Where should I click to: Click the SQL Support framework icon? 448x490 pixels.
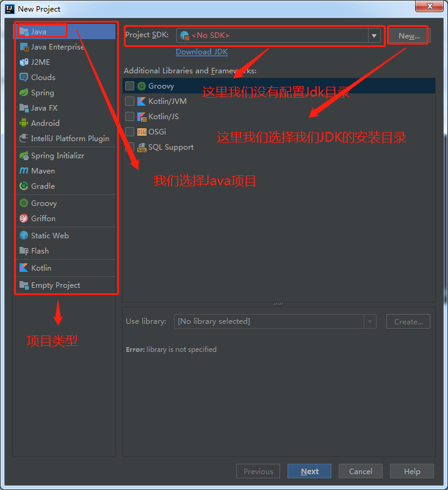pyautogui.click(x=142, y=147)
